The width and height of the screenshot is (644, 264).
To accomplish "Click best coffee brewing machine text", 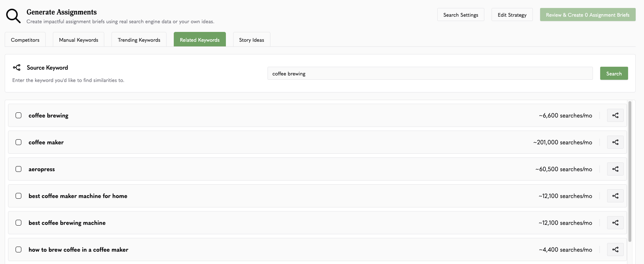I will [67, 223].
